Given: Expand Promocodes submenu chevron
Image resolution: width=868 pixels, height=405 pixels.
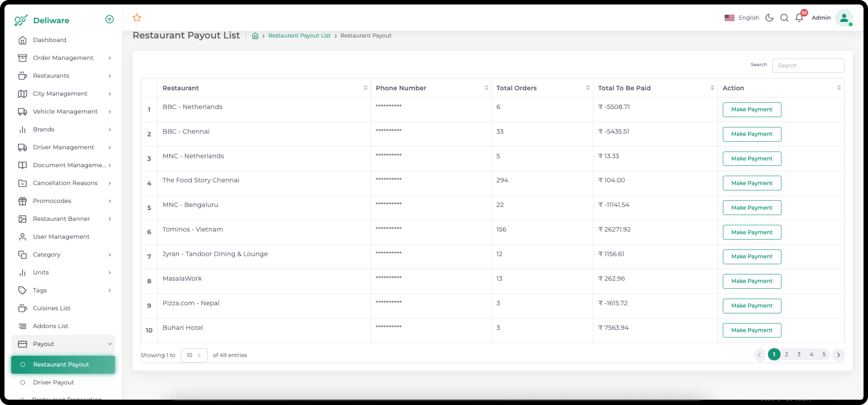Looking at the screenshot, I should 109,201.
